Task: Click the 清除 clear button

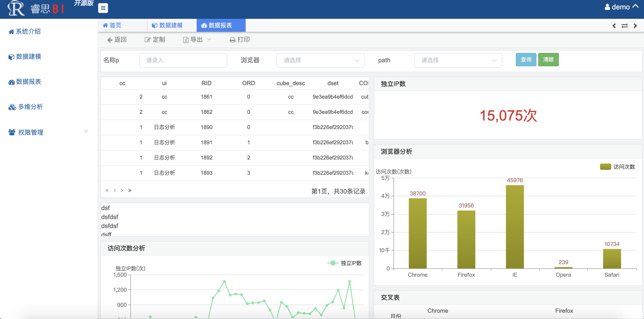Action: click(x=548, y=60)
